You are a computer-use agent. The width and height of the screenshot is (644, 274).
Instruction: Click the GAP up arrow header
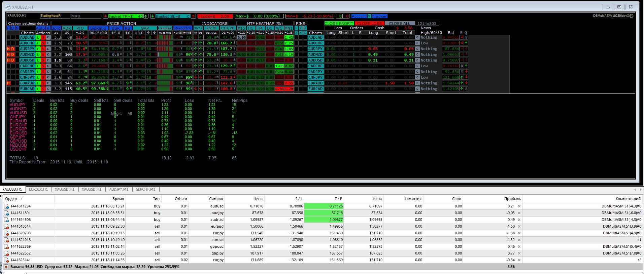click(x=148, y=33)
